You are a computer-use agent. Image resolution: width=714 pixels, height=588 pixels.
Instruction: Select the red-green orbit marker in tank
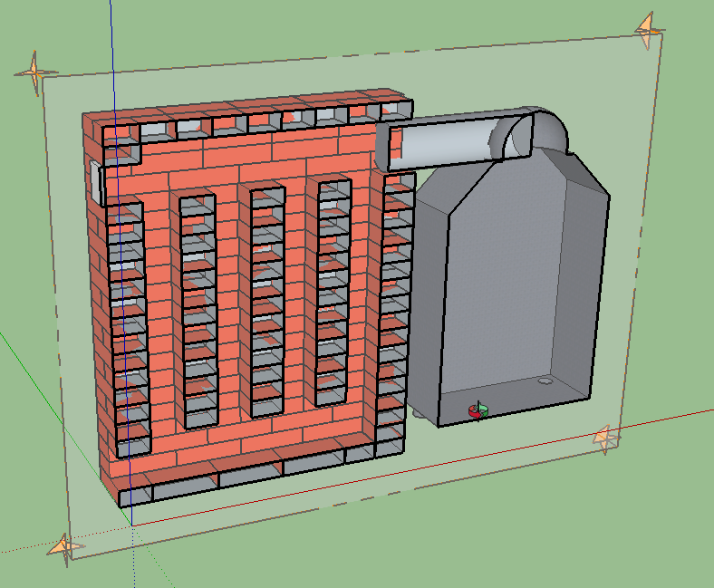478,411
